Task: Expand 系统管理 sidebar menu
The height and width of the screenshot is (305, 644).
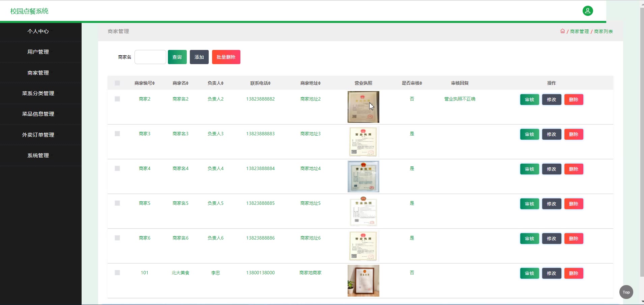Action: 38,155
